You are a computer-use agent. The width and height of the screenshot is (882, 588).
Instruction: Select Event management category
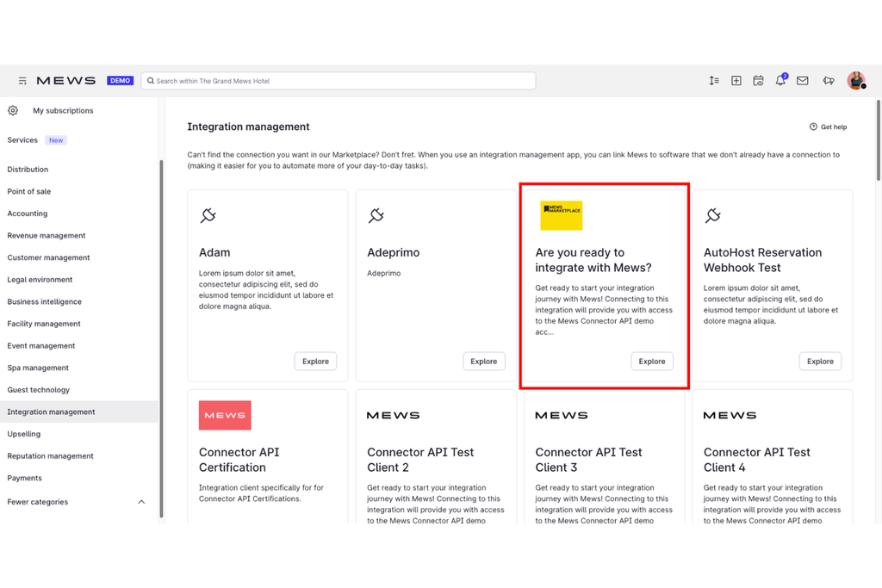[40, 346]
